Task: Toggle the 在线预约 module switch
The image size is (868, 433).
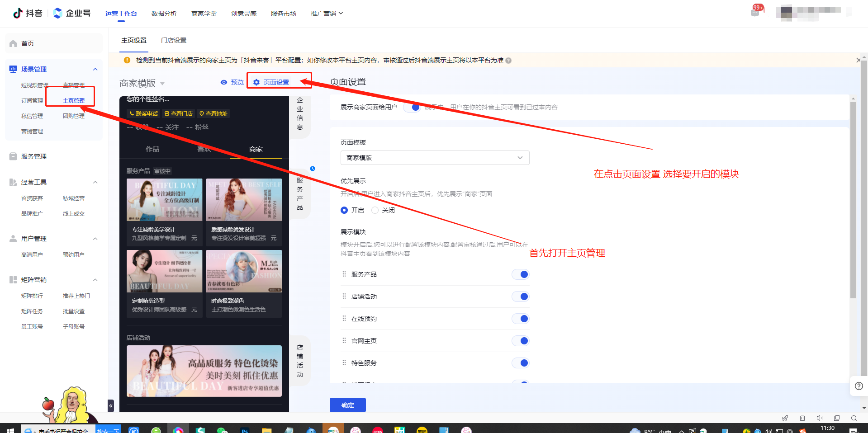Action: tap(520, 319)
